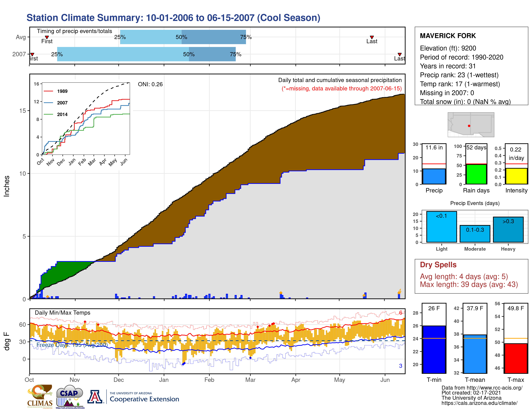The image size is (532, 411).
Task: Click 'Missing in 2007: 0' text
Action: (x=447, y=93)
